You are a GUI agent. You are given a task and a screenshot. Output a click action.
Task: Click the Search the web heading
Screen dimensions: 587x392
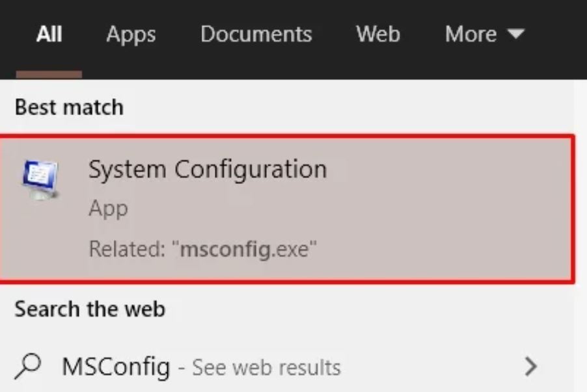click(89, 309)
